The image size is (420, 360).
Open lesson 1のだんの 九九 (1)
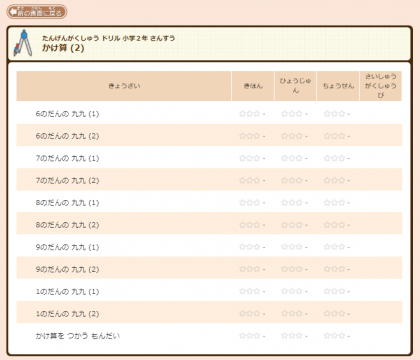pos(67,292)
